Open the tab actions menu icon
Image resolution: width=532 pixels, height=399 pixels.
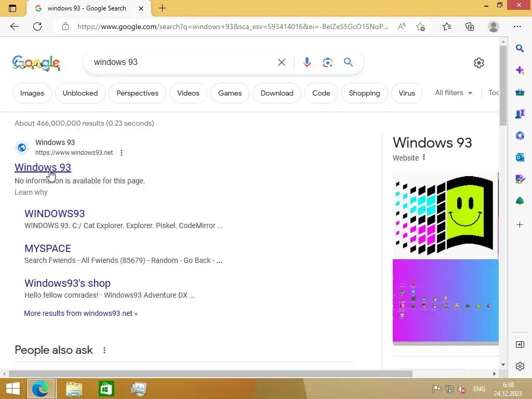point(12,8)
